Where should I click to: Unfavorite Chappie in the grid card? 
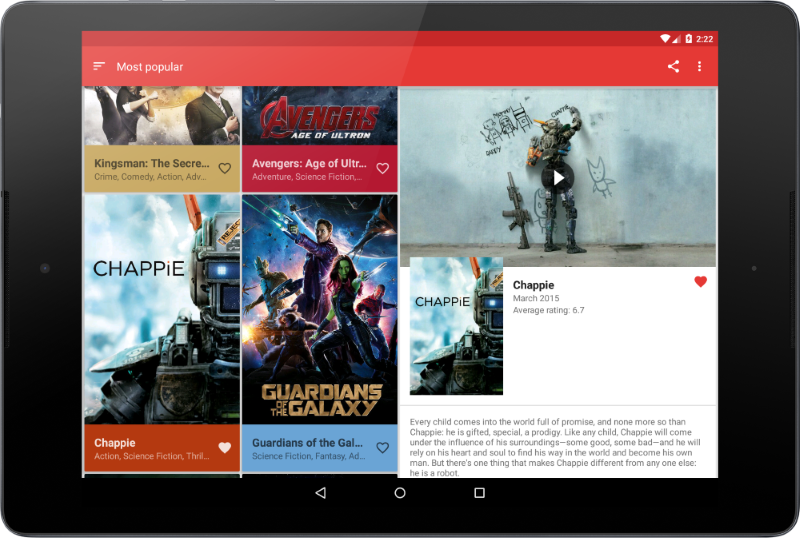click(224, 448)
